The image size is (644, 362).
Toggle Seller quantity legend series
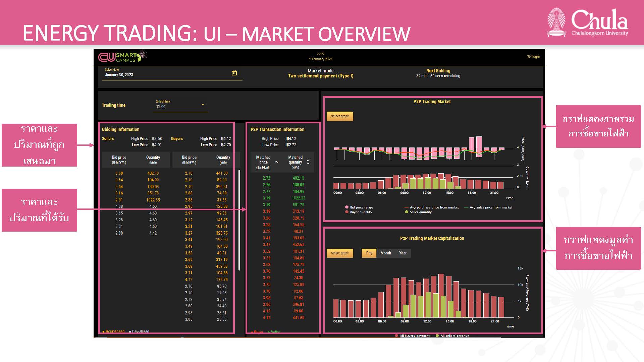coord(407,212)
